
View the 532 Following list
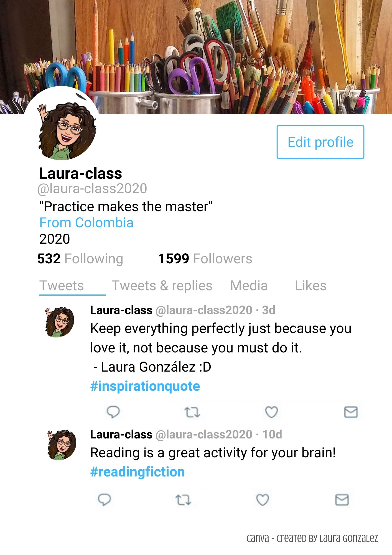click(80, 259)
